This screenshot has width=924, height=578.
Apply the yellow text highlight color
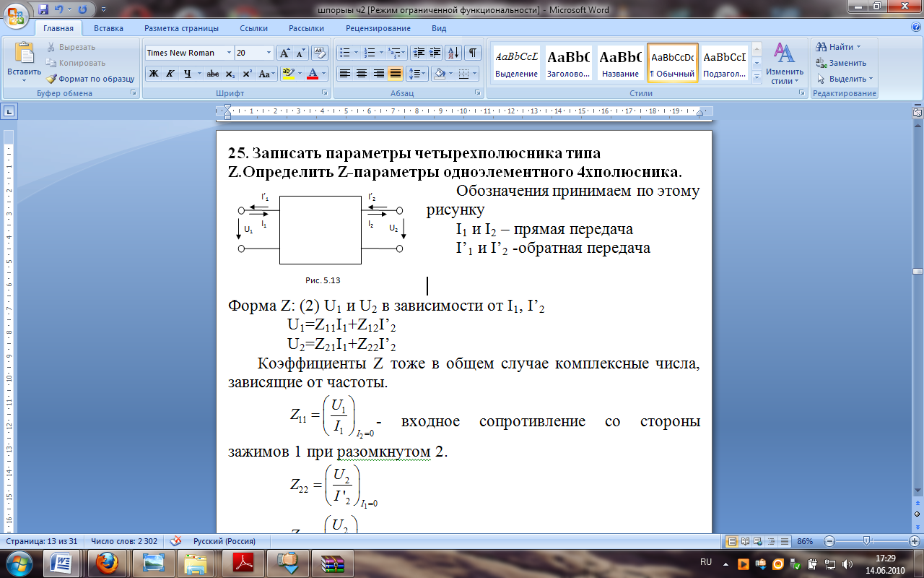pyautogui.click(x=287, y=74)
